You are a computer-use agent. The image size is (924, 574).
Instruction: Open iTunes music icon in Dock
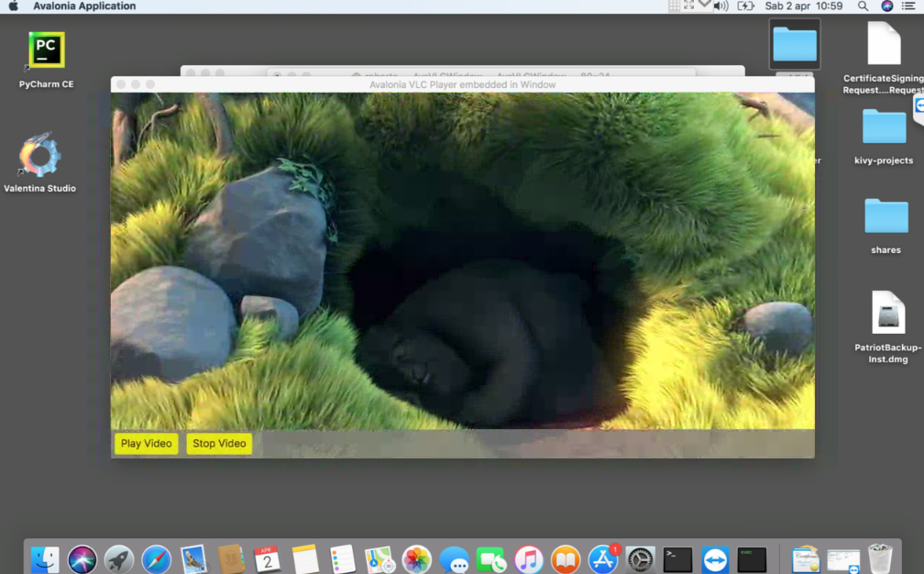529,558
